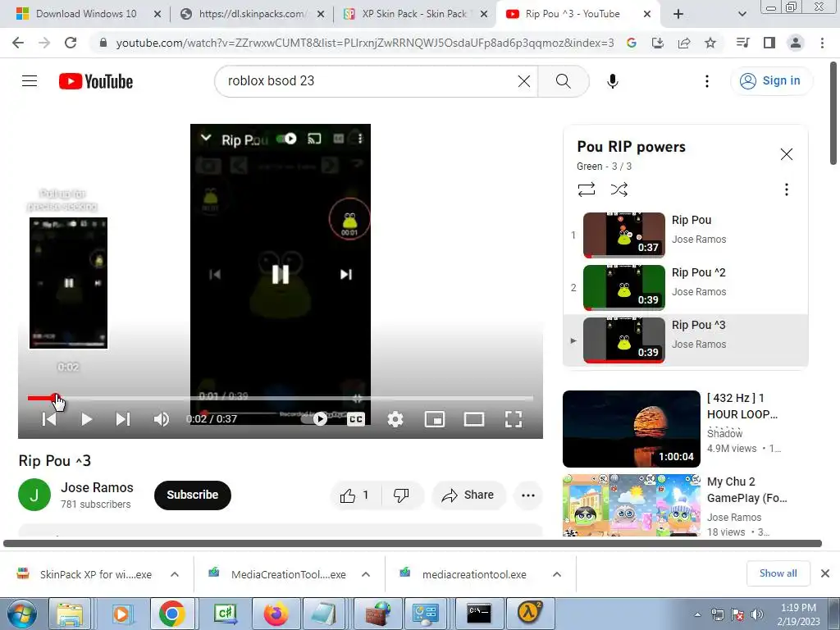Expand mediacreationtool.exe download options
This screenshot has height=630, width=840.
click(557, 574)
